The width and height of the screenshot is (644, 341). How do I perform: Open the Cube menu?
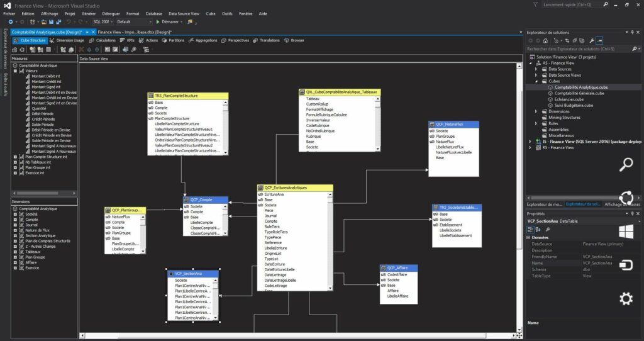coord(211,13)
